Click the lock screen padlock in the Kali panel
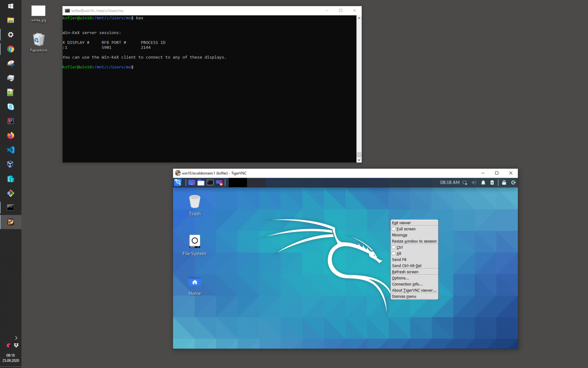 point(504,182)
